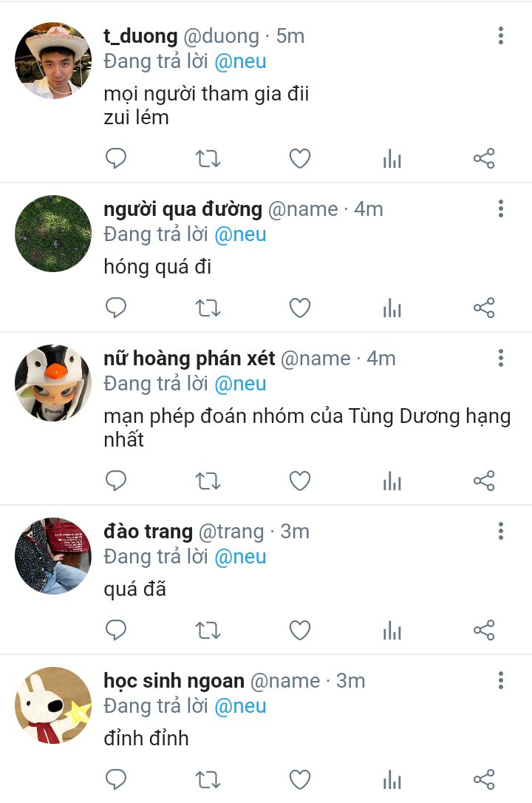Like nữ hoàng phán xét's tweet

pyautogui.click(x=300, y=481)
